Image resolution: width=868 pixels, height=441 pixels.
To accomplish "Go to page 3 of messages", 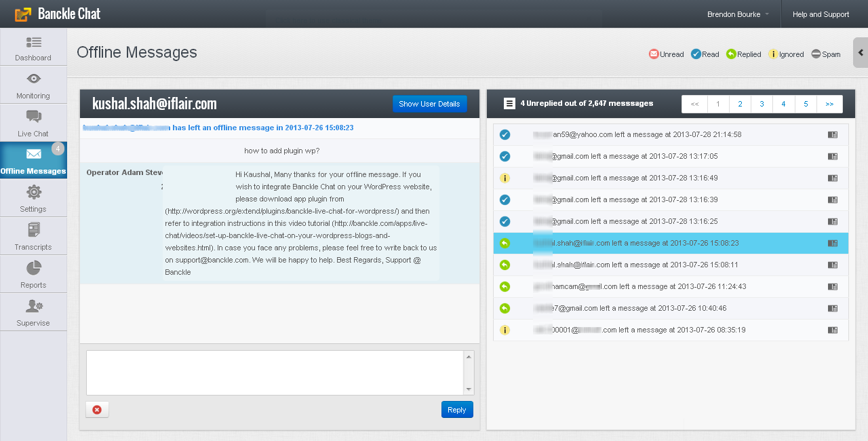I will coord(762,104).
